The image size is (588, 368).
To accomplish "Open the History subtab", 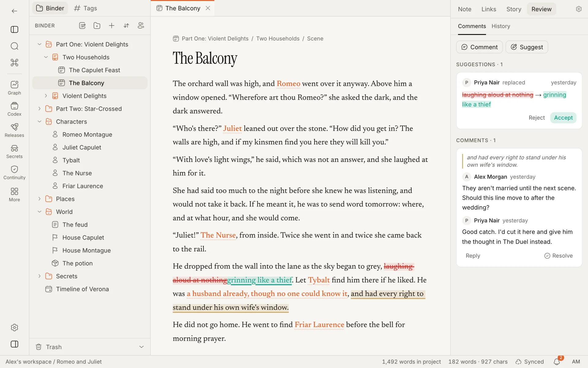I will [x=501, y=26].
